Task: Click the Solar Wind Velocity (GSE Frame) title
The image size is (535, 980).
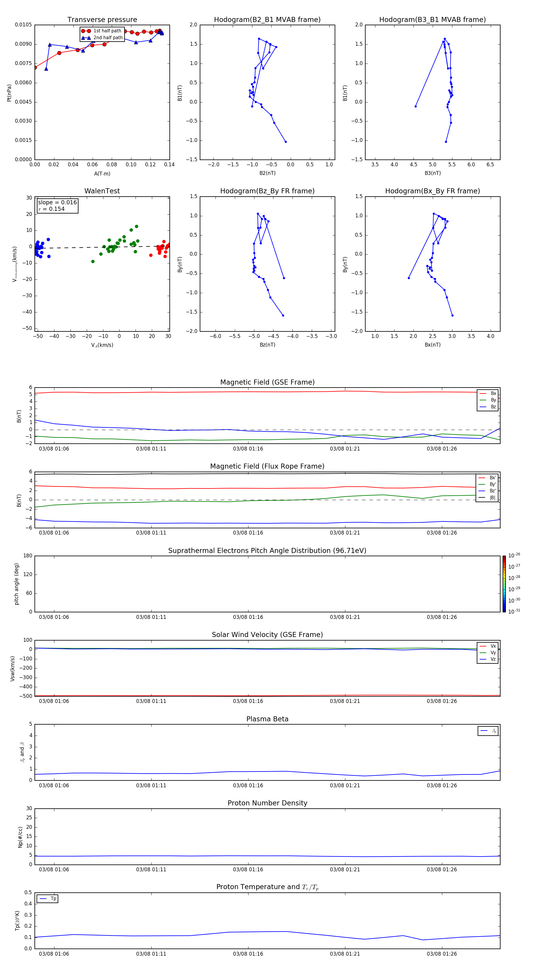Action: [x=267, y=635]
